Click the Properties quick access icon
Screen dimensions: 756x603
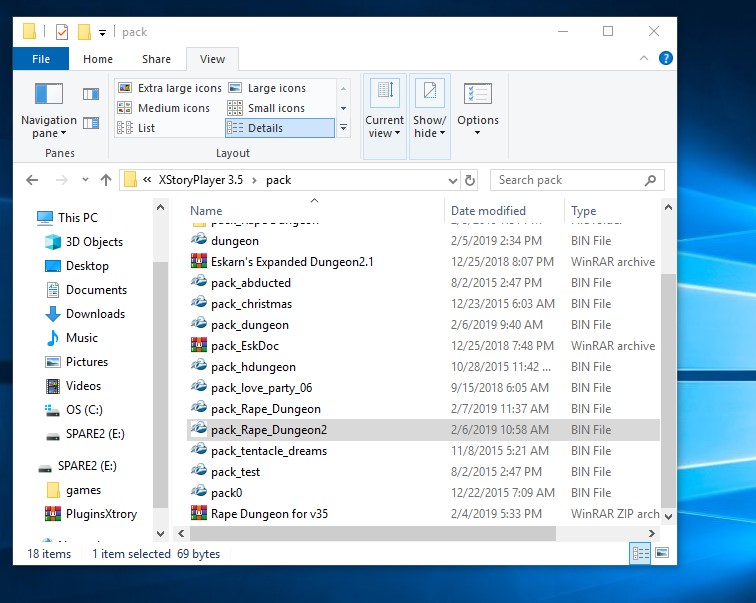pos(62,32)
